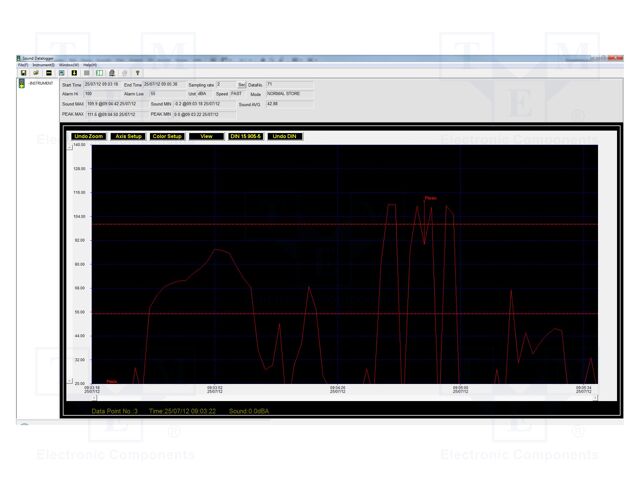The image size is (640, 480).
Task: Click the question mark help icon
Action: coord(137,73)
